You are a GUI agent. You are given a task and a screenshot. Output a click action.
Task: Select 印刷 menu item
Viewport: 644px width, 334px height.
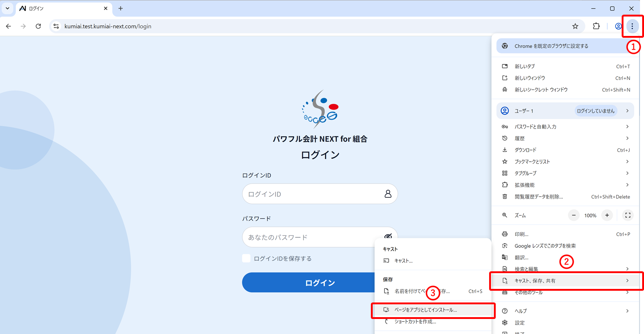point(566,234)
